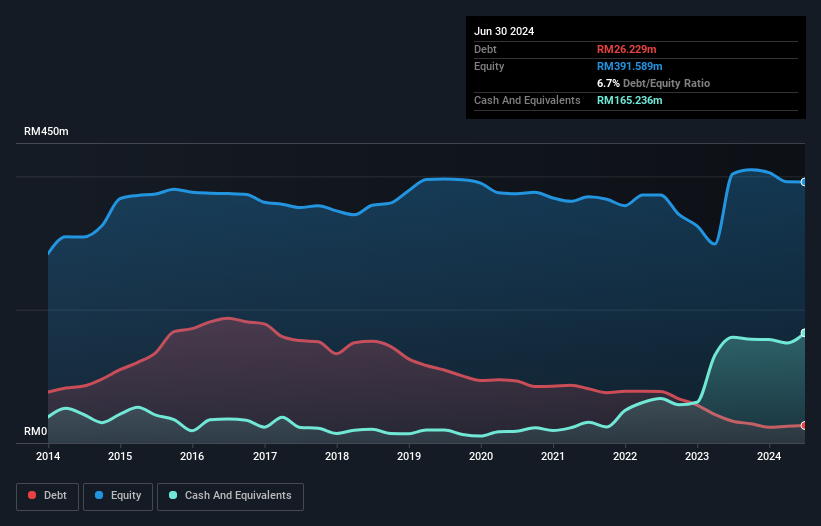821x526 pixels.
Task: Hide the Cash And Equivalents legend series
Action: click(230, 495)
